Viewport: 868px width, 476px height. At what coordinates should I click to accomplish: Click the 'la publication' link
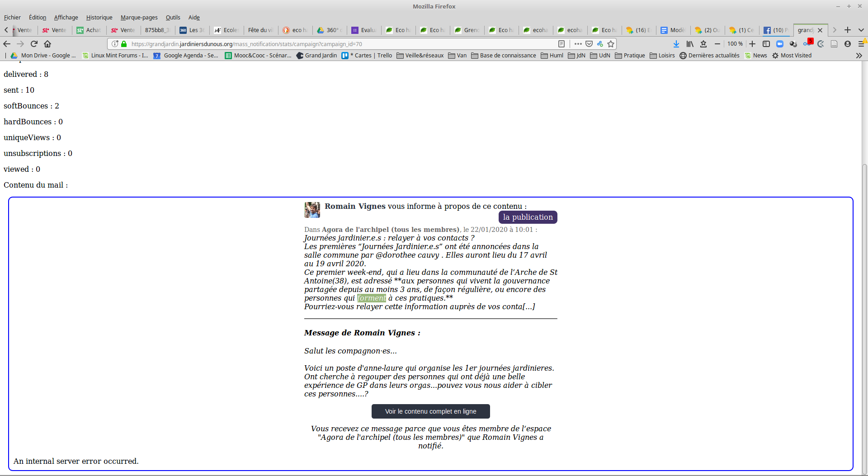tap(528, 217)
